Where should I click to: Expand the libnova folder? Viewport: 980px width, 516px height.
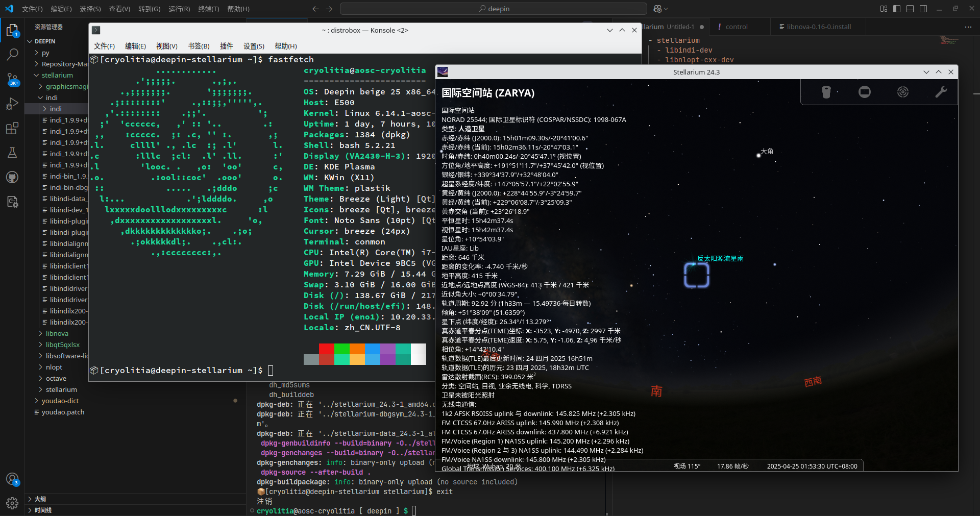[57, 333]
